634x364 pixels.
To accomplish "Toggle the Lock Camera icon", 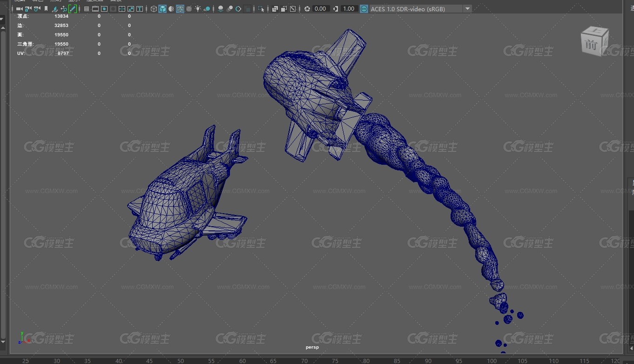I will 27,9.
